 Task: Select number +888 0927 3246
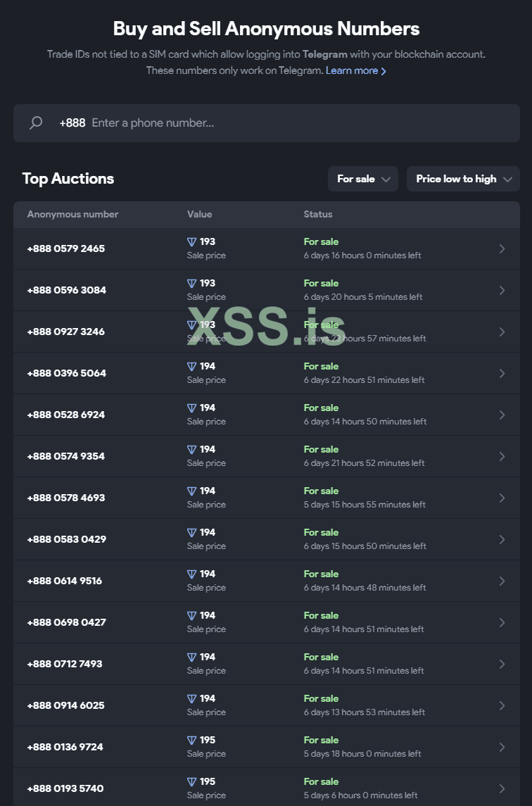(x=66, y=332)
